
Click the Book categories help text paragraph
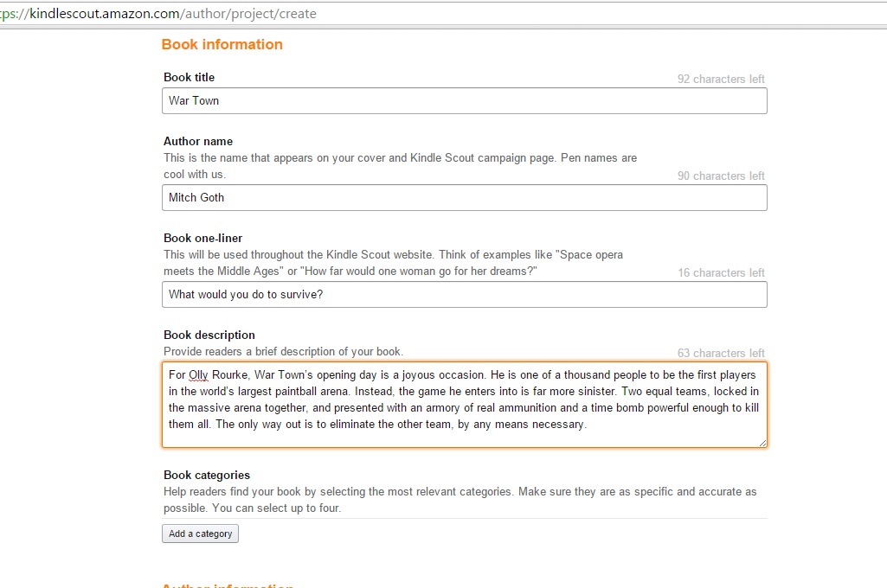(x=460, y=500)
